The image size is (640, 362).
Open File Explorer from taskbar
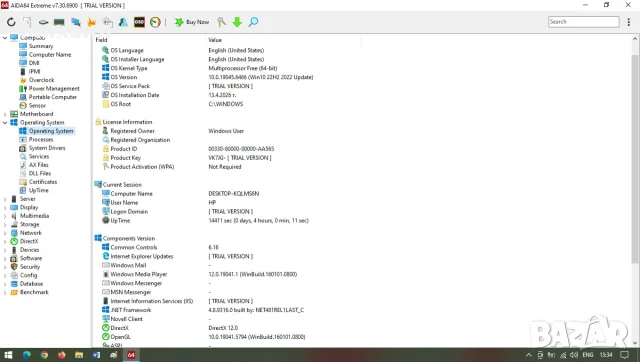coord(79,355)
